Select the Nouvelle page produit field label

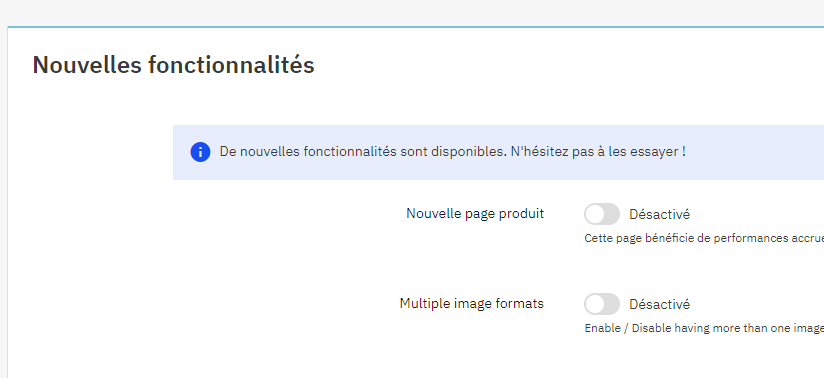[x=475, y=213]
